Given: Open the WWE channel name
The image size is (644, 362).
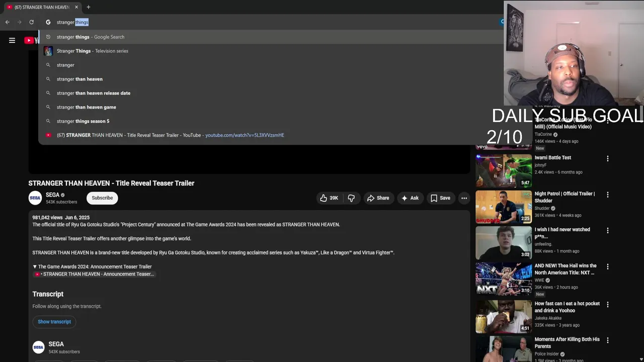Looking at the screenshot, I should click(539, 280).
